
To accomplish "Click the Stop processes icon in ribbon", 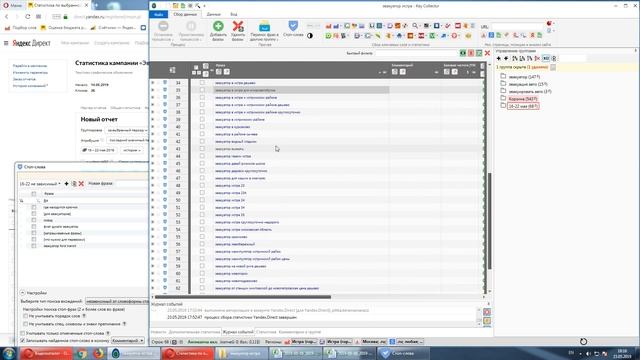I will click(163, 26).
